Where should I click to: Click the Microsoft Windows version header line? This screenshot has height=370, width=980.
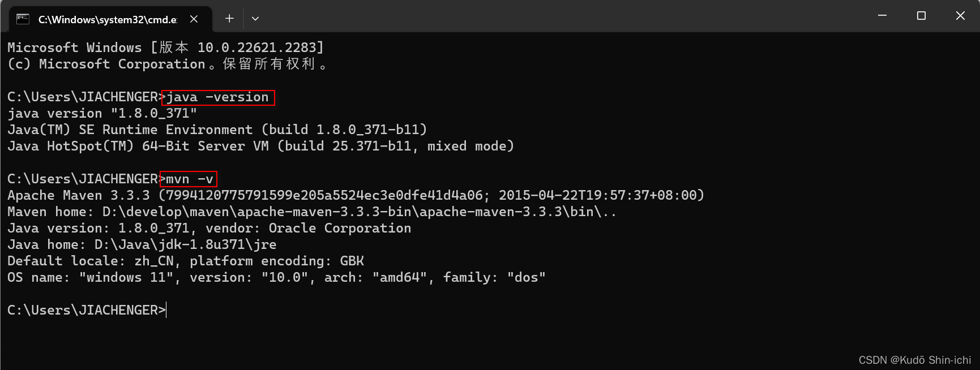(x=165, y=48)
